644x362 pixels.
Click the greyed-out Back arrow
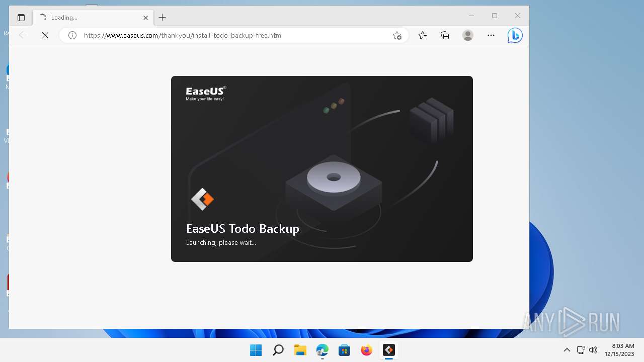23,35
